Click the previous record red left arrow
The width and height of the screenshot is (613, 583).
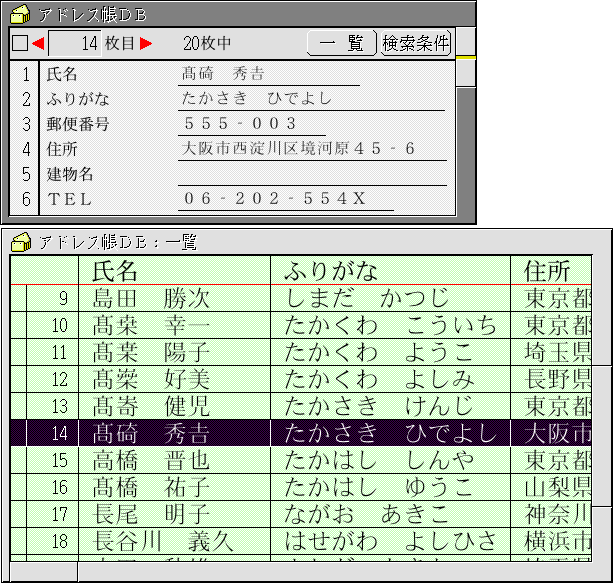point(38,43)
